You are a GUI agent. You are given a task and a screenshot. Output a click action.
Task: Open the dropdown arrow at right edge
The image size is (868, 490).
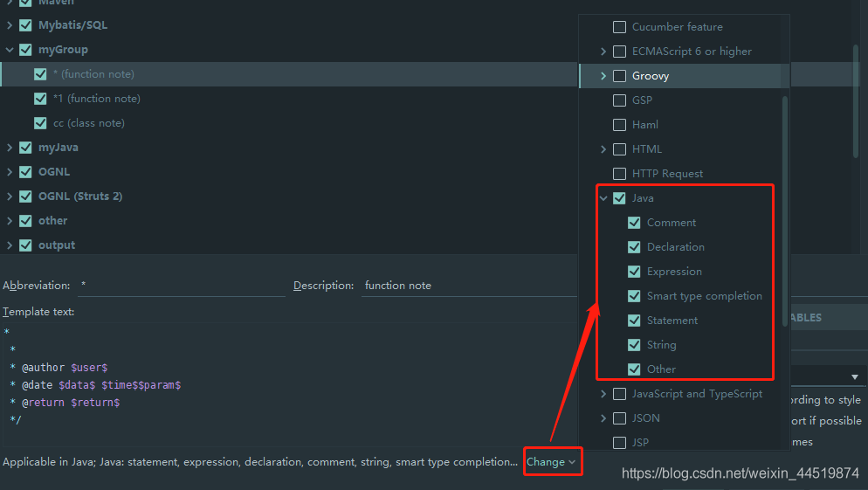tap(855, 377)
